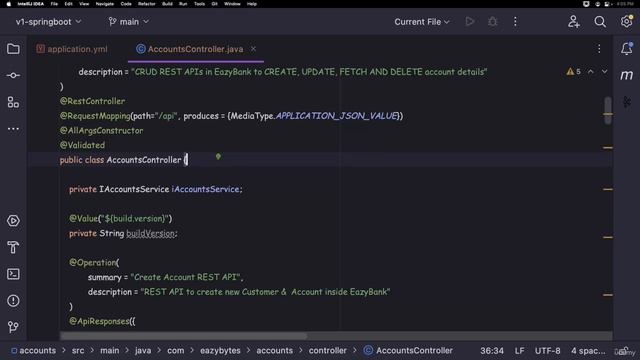This screenshot has width=640, height=360.
Task: Click the 36:34 line column indicator
Action: coord(492,351)
